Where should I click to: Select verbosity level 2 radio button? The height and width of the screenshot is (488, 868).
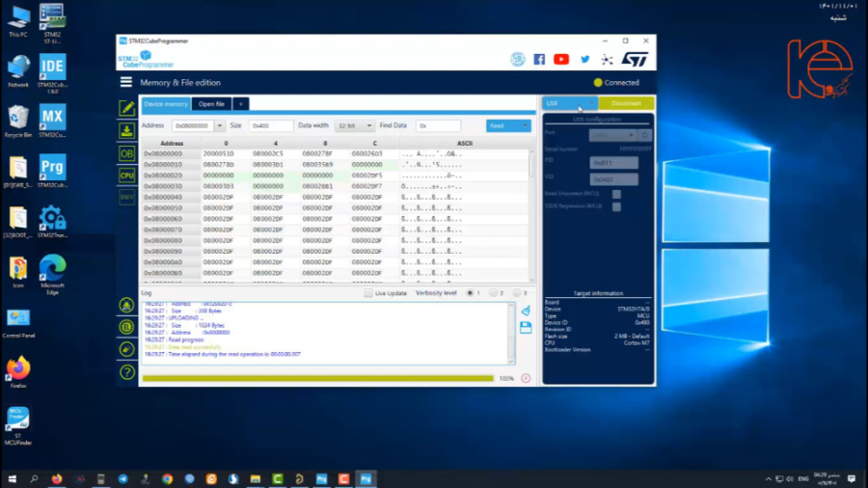(493, 293)
